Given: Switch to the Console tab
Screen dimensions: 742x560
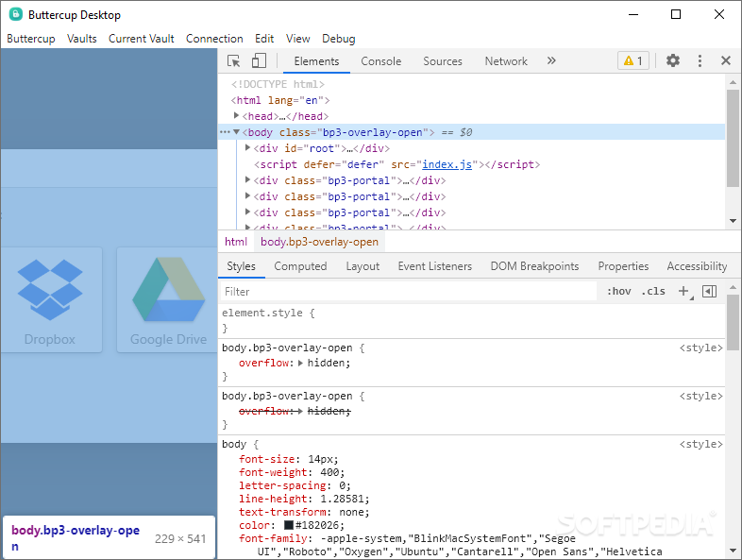Looking at the screenshot, I should point(381,61).
